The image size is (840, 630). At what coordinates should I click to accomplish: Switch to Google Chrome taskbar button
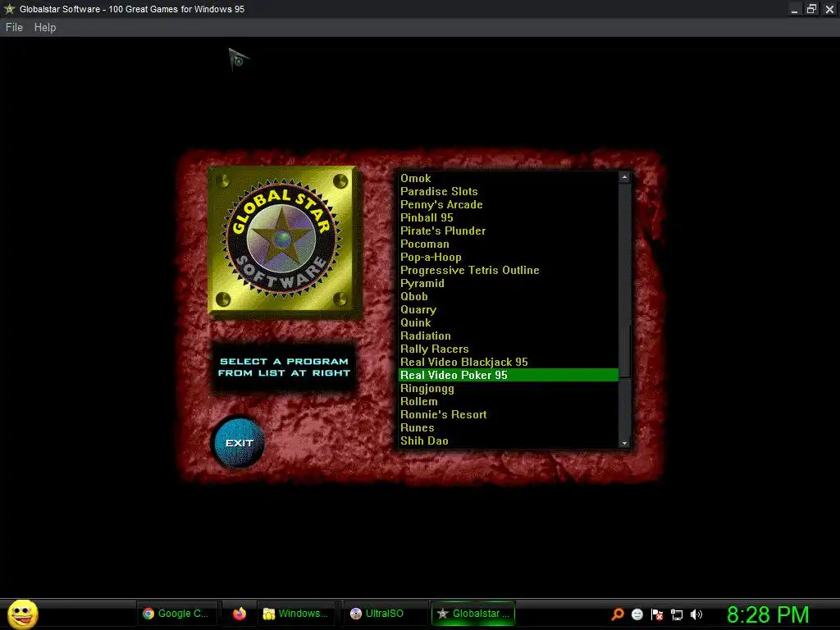click(177, 614)
